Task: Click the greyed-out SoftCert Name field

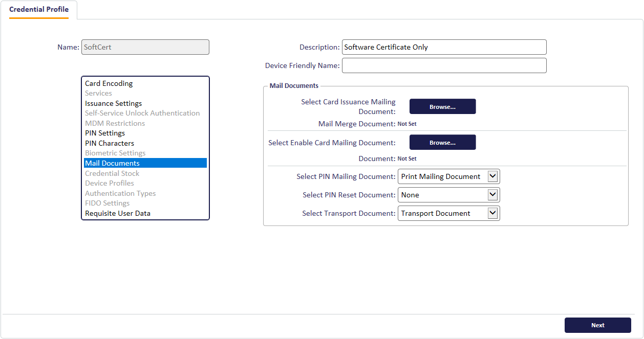Action: [145, 47]
